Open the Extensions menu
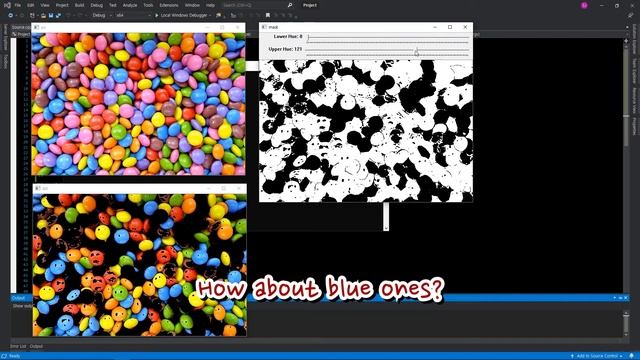Viewport: 640px width, 360px height. (x=169, y=5)
